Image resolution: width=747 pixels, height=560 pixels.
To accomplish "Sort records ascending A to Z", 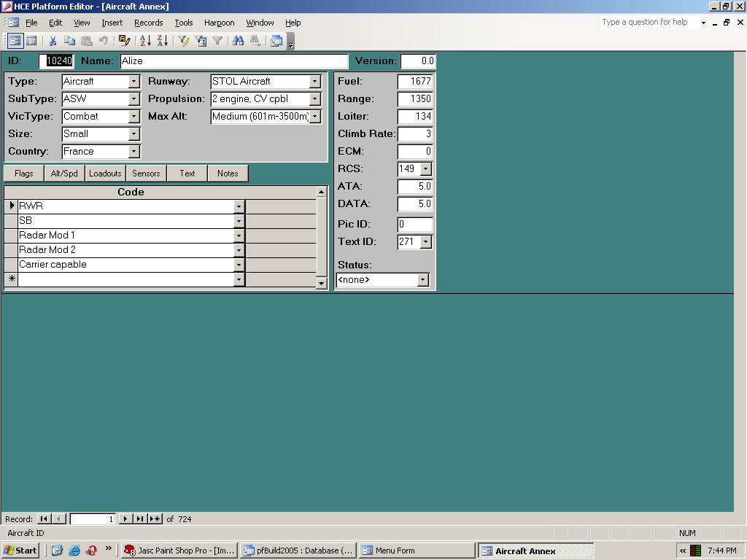I will coord(145,41).
